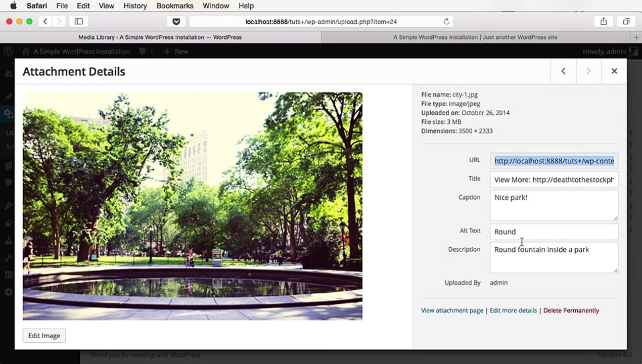Click the Safari address bar
Viewport: 642px width, 364px height.
coord(321,21)
